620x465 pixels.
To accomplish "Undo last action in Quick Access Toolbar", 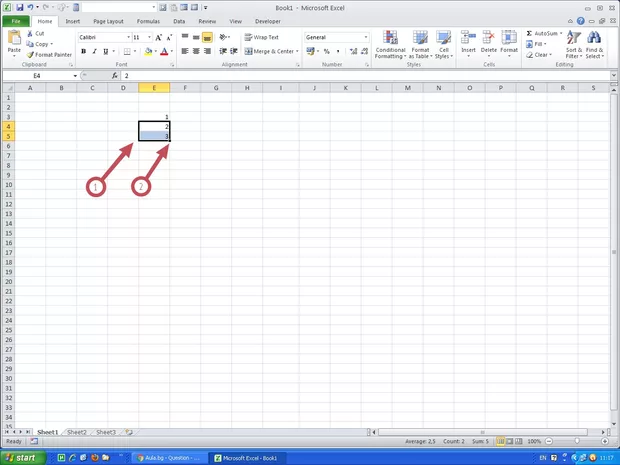I will (30, 8).
